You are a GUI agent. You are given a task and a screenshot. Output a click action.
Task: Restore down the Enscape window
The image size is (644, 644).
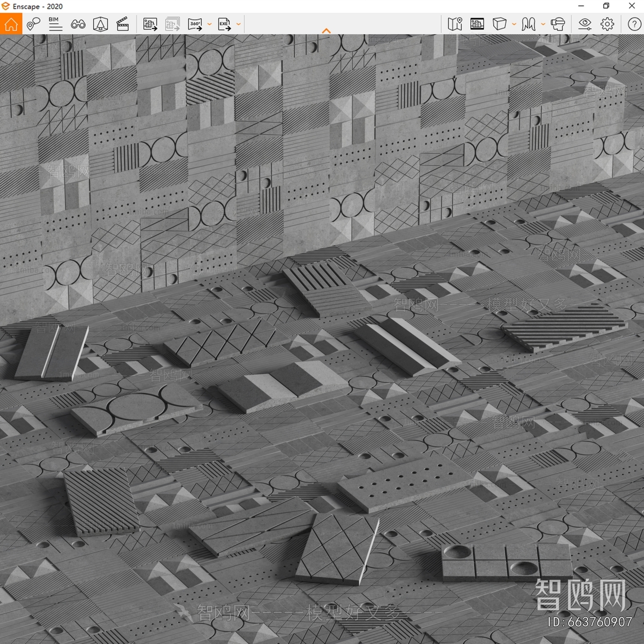pyautogui.click(x=606, y=6)
